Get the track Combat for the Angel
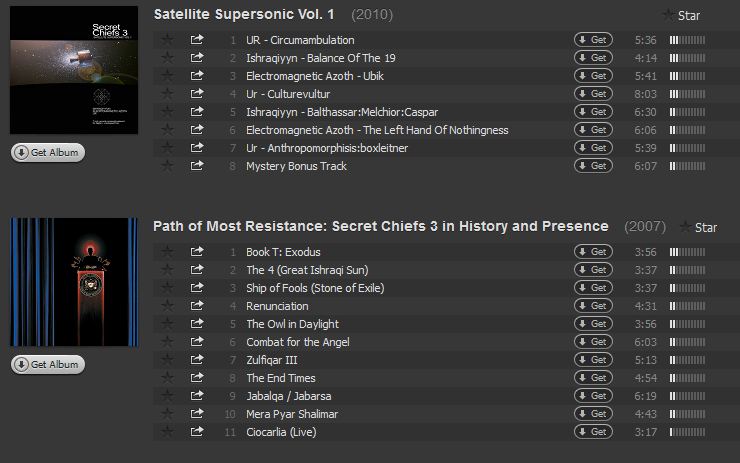Viewport: 740px width, 463px height. click(593, 342)
